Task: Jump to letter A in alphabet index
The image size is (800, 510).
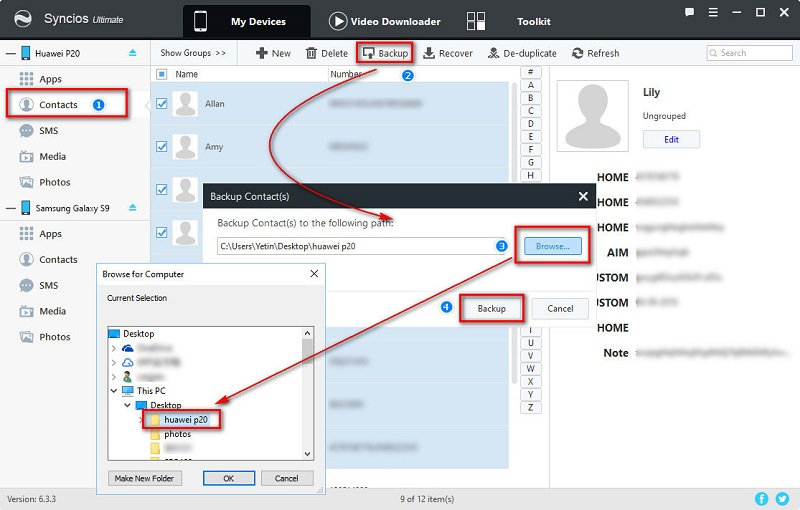Action: [531, 85]
